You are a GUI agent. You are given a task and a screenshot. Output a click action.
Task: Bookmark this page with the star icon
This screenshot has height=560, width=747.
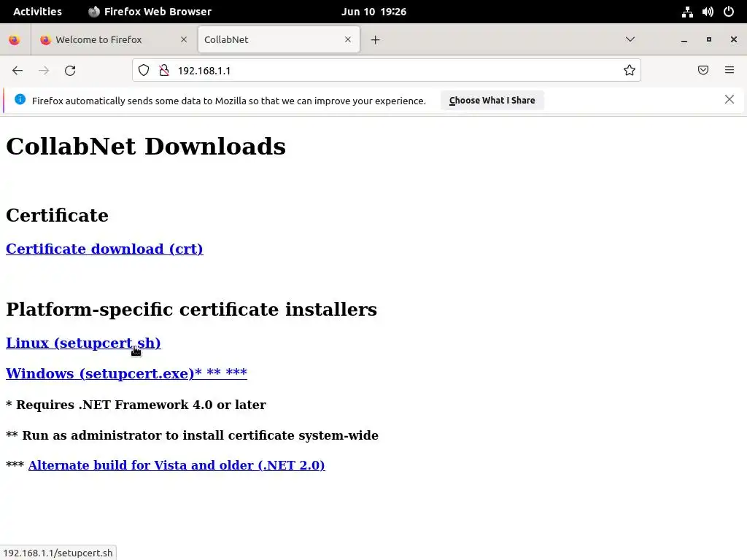[630, 71]
